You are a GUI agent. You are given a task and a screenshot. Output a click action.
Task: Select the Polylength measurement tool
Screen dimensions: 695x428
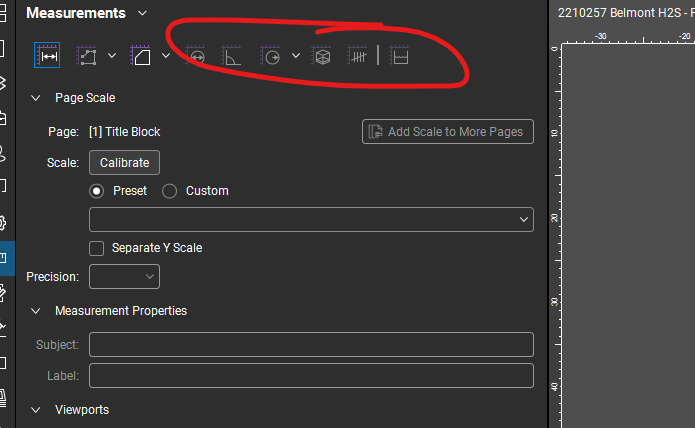coord(86,56)
